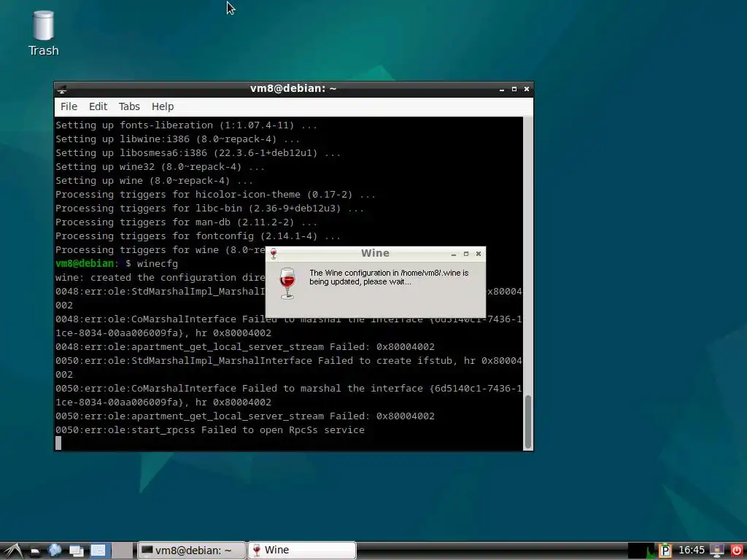Image resolution: width=747 pixels, height=560 pixels.
Task: Close the terminal window
Action: [527, 89]
